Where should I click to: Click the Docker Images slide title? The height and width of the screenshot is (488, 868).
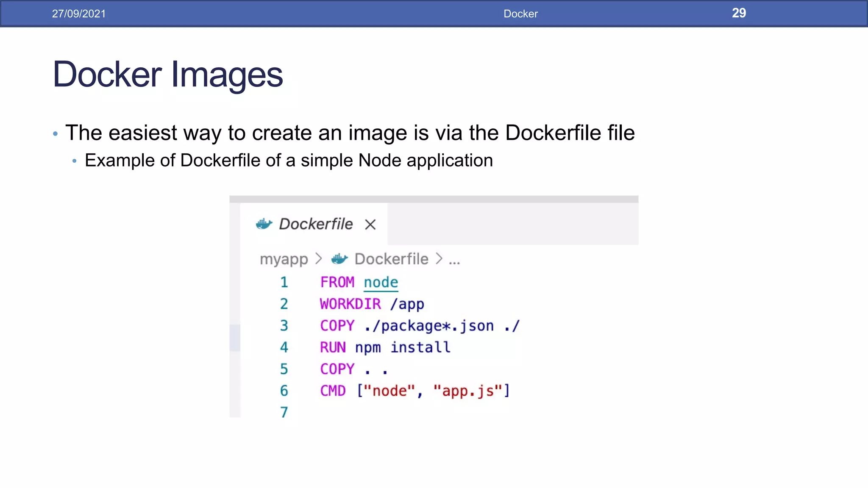pos(167,75)
